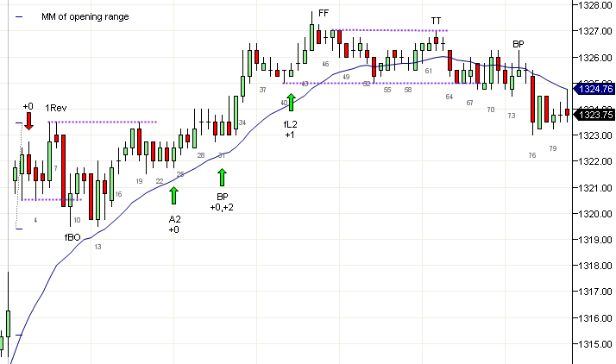Click bar number 76 label

(532, 155)
